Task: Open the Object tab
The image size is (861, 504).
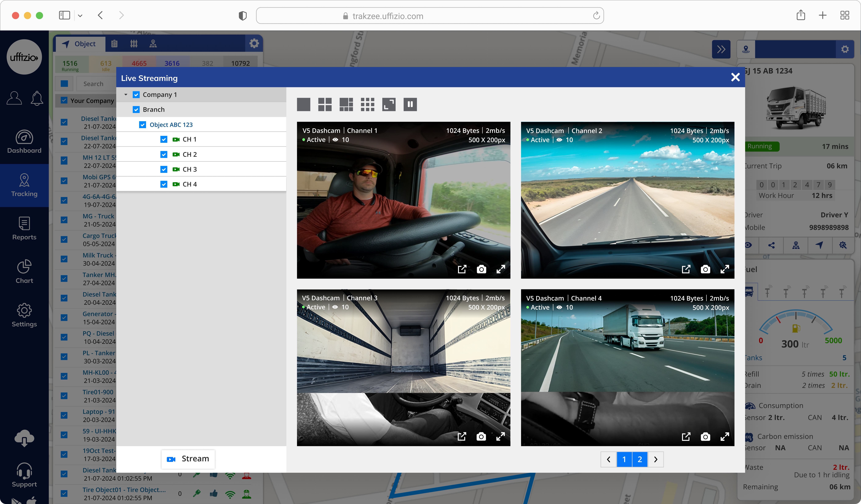Action: click(x=80, y=44)
